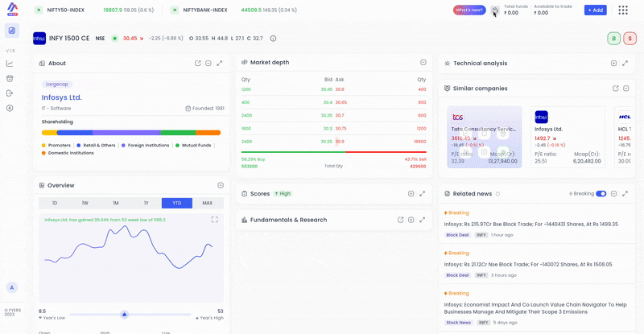Click the red S sell button
The width and height of the screenshot is (644, 334).
click(x=630, y=38)
